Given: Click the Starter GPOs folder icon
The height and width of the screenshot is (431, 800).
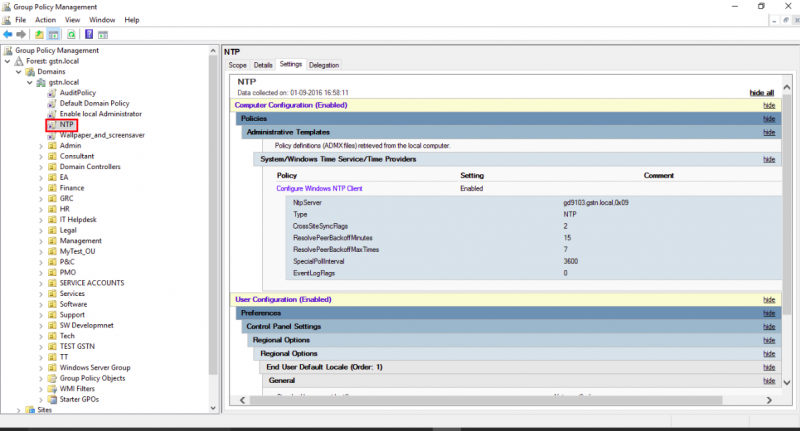Looking at the screenshot, I should pyautogui.click(x=52, y=399).
